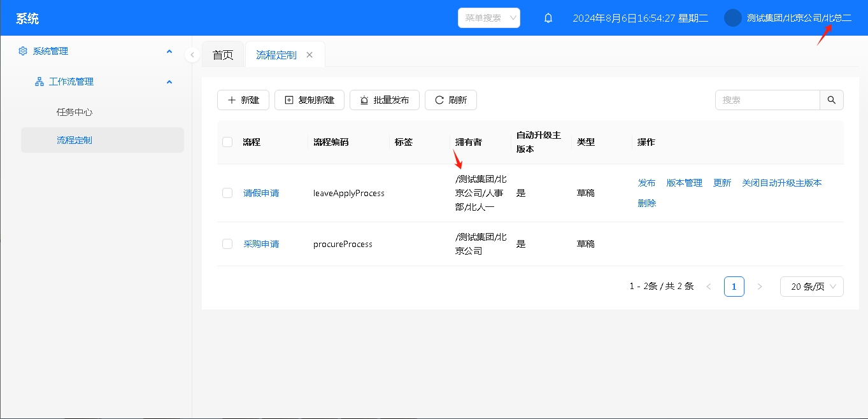Close the 流程定制 tab
Viewport: 868px width, 419px height.
coord(309,55)
